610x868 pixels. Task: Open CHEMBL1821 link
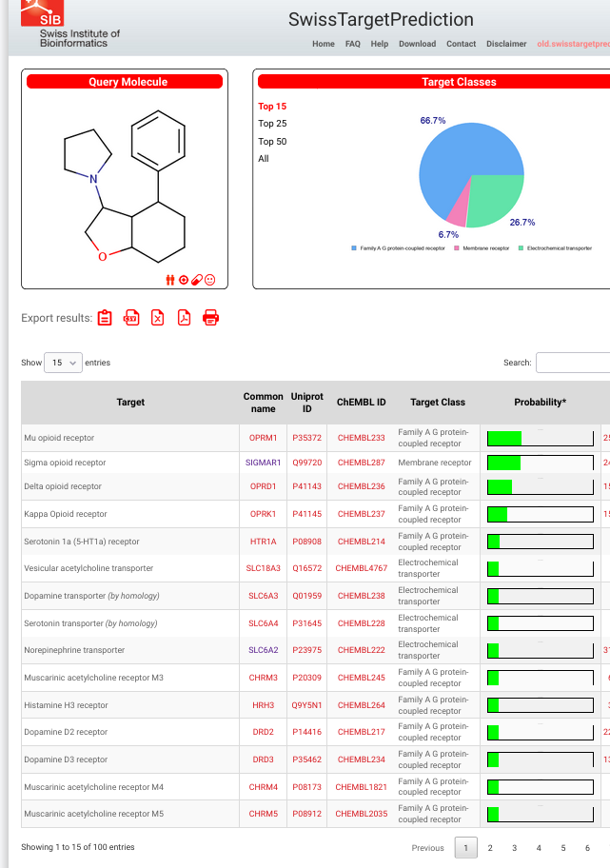[x=361, y=787]
